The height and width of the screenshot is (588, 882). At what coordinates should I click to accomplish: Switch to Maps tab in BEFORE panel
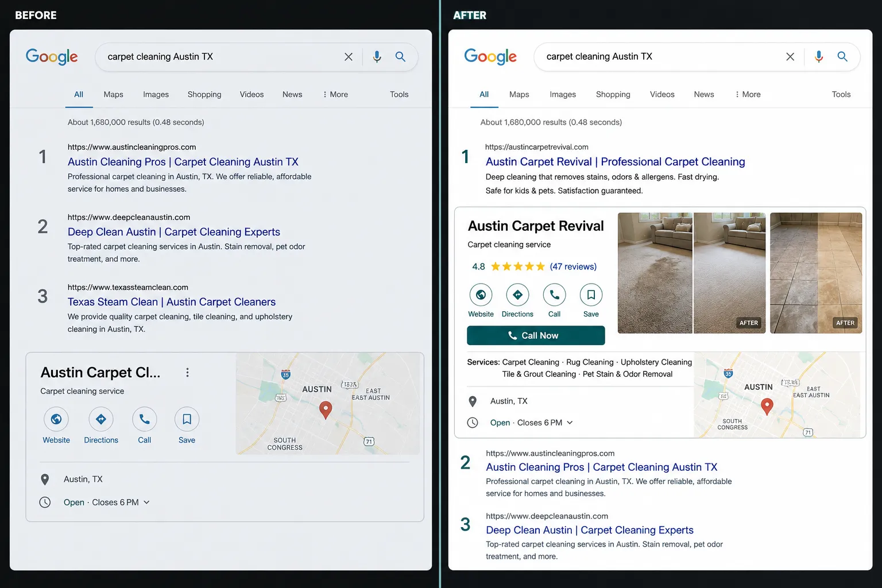tap(113, 94)
